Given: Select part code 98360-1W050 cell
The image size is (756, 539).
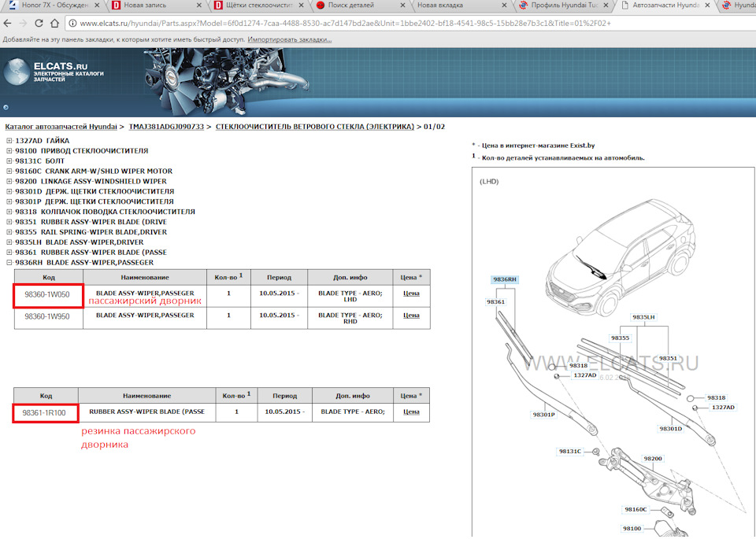Looking at the screenshot, I should (x=47, y=295).
